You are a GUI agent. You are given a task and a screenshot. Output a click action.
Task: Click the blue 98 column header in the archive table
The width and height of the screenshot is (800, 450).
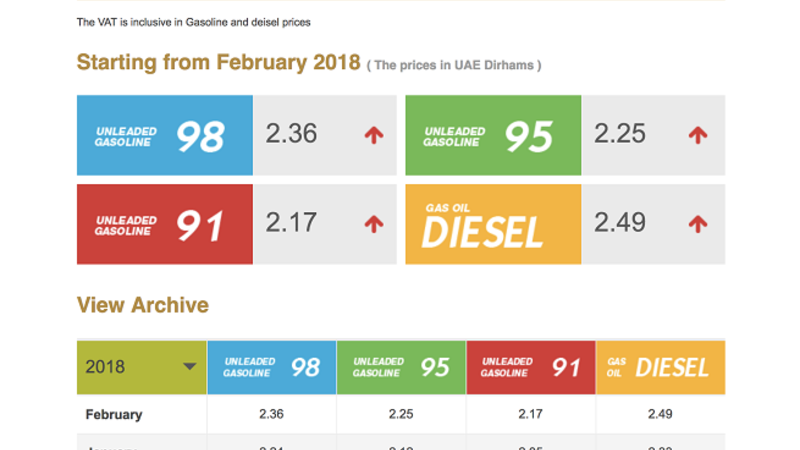point(271,367)
